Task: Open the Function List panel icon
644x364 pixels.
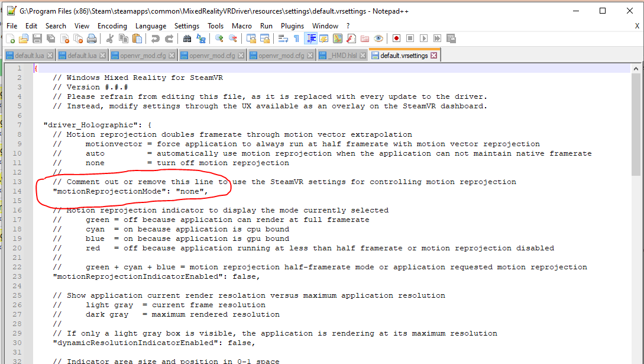Action: (x=351, y=38)
